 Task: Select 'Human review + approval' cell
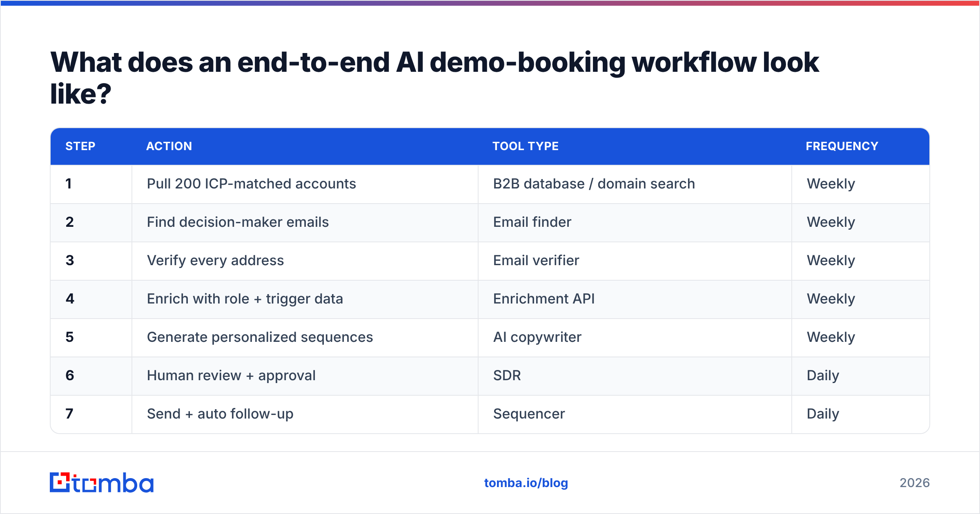(x=305, y=376)
